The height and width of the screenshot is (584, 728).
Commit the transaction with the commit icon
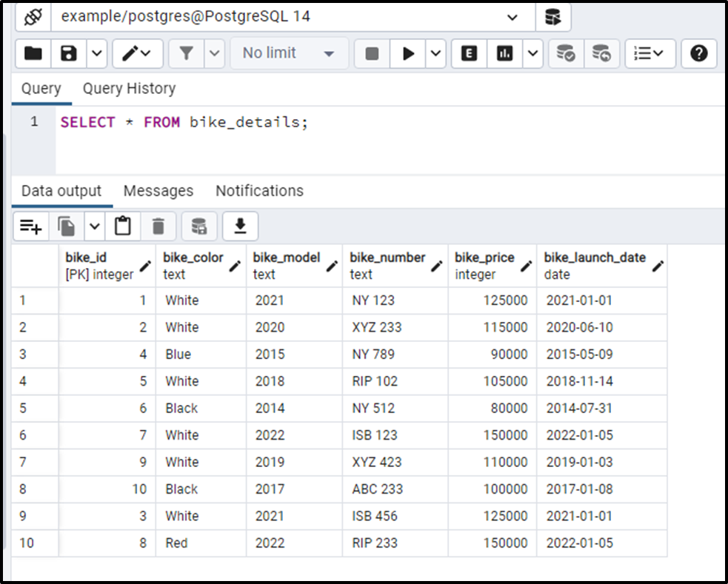pos(566,53)
